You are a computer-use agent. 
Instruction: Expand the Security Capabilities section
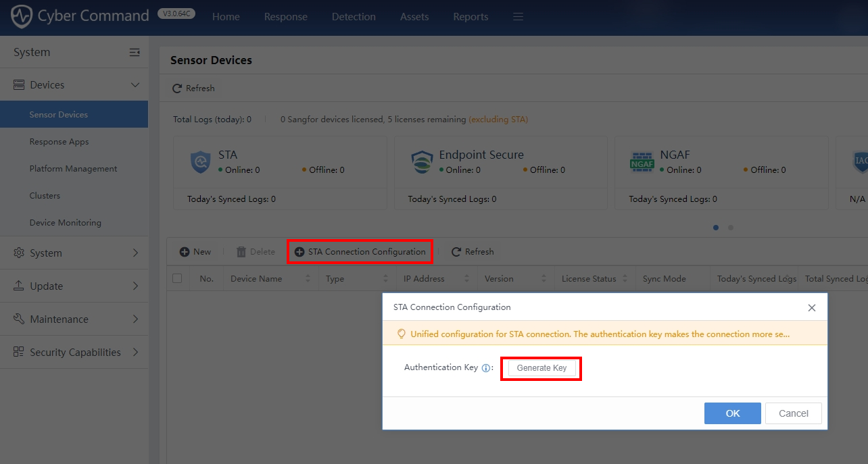pos(135,353)
